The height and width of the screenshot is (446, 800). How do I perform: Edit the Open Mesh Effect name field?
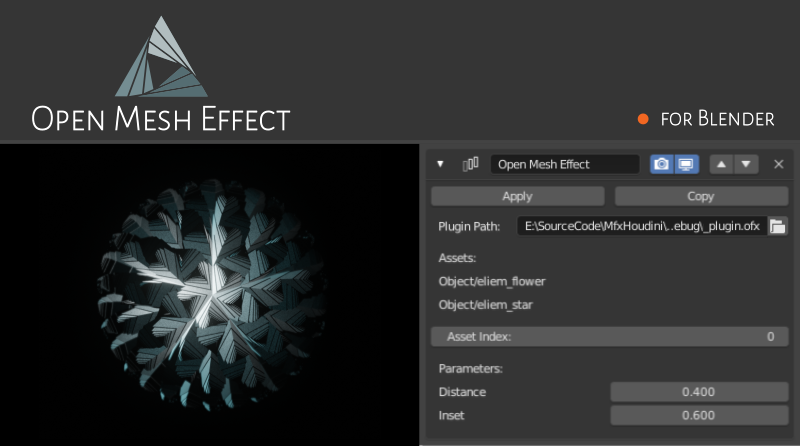(565, 164)
